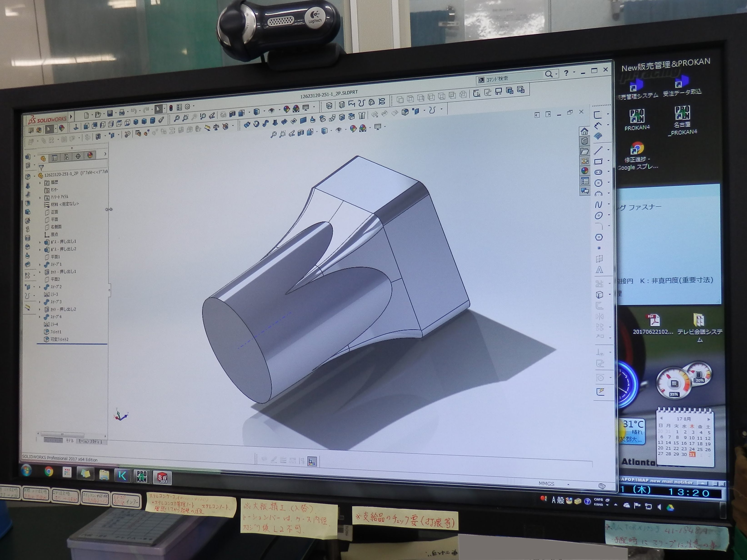The width and height of the screenshot is (747, 560).
Task: Open PROKAN4 desktop shortcut
Action: pos(637,119)
